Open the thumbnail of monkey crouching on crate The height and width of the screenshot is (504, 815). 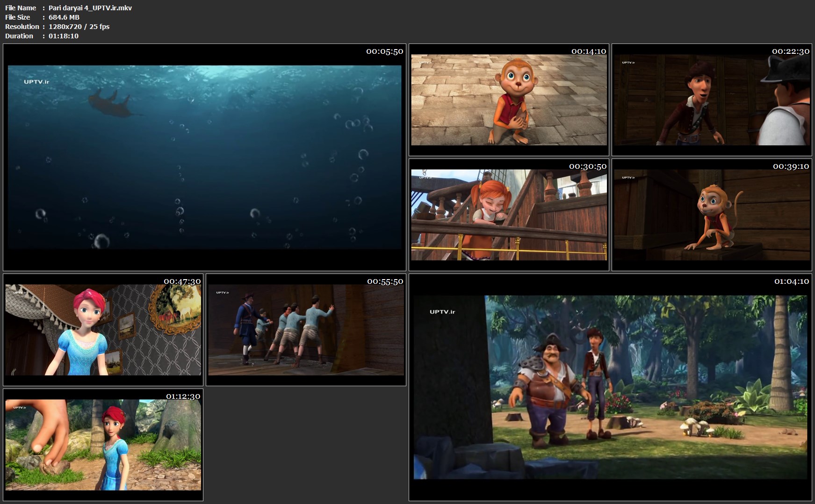712,215
